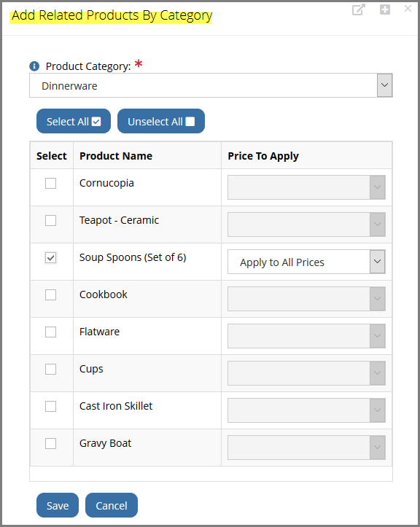Image resolution: width=420 pixels, height=527 pixels.
Task: Close the Add Related Products dialog
Action: [408, 9]
